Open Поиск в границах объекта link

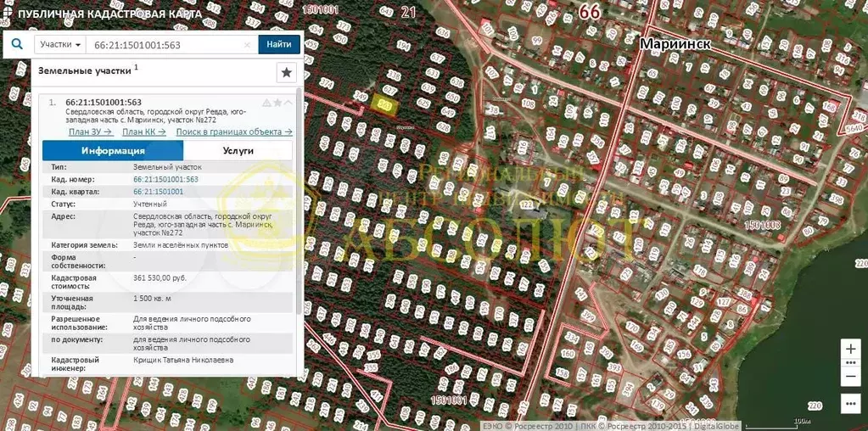pyautogui.click(x=234, y=132)
